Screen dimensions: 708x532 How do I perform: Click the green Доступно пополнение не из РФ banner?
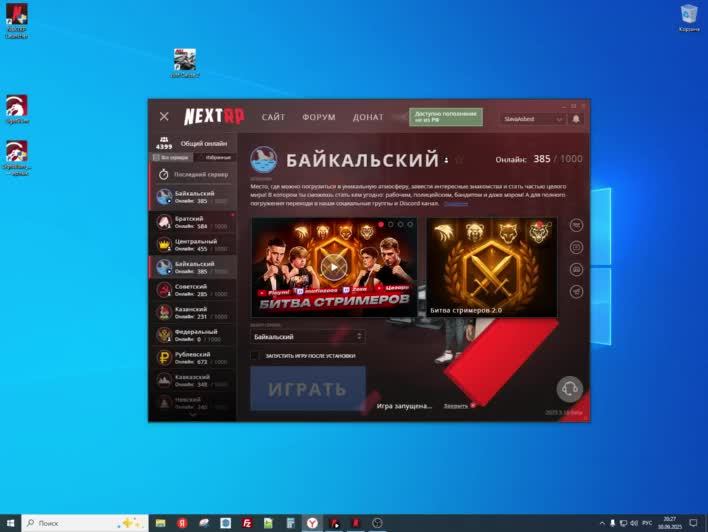click(x=446, y=117)
